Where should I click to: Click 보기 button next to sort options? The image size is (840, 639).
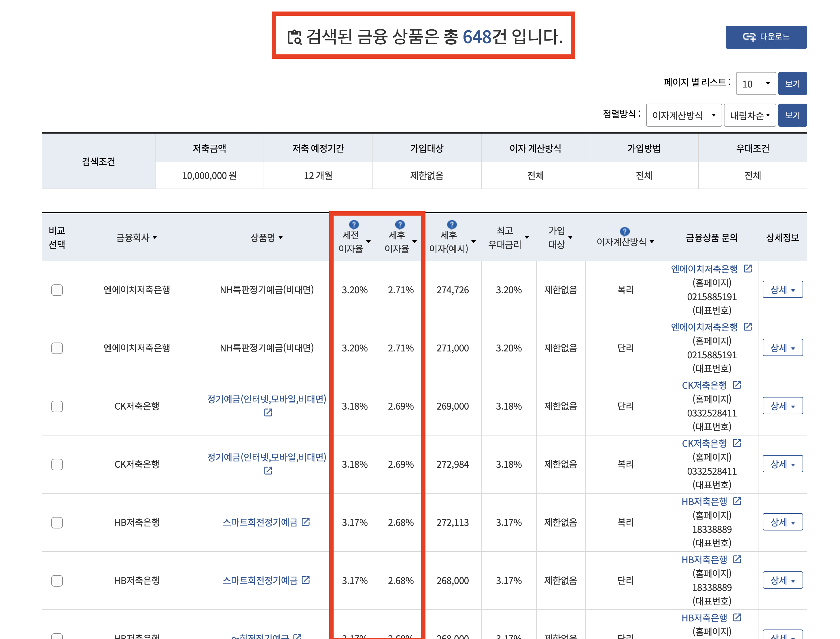792,115
